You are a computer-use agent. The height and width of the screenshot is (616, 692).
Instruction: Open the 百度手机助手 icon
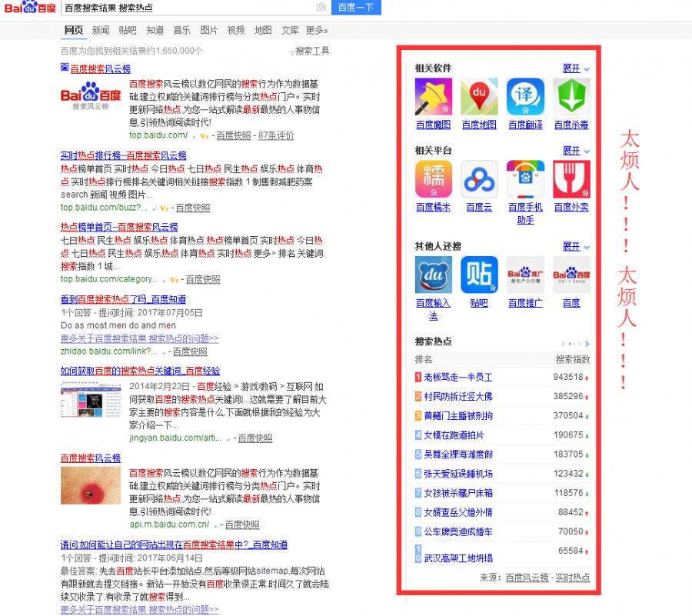pyautogui.click(x=525, y=178)
